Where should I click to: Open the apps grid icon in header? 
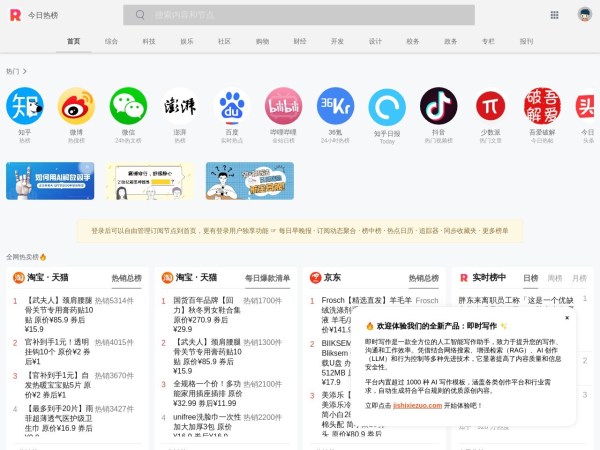tap(554, 15)
